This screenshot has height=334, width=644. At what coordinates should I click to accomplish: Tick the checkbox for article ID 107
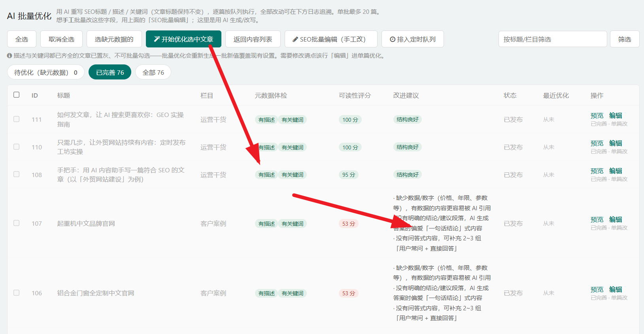[16, 223]
